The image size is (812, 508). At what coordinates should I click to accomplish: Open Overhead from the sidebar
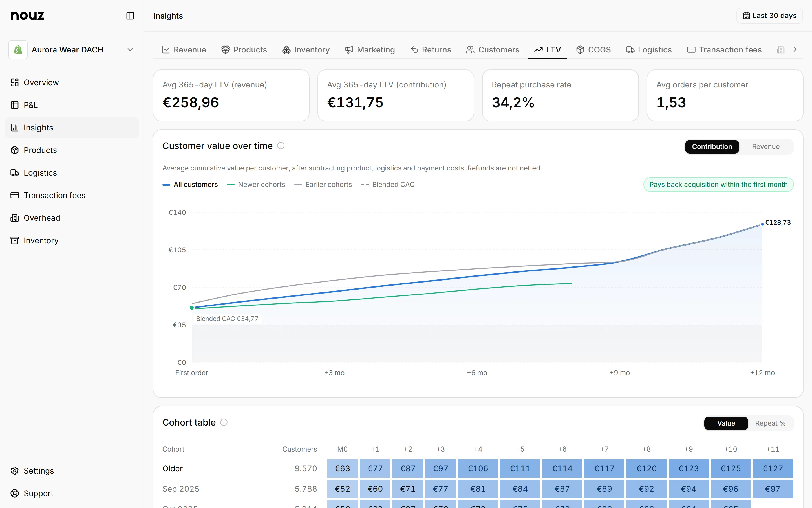pyautogui.click(x=72, y=218)
